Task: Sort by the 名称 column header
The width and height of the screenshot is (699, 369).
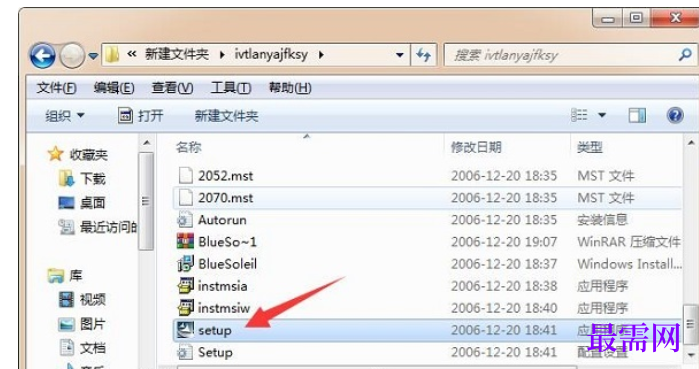Action: coord(189,147)
